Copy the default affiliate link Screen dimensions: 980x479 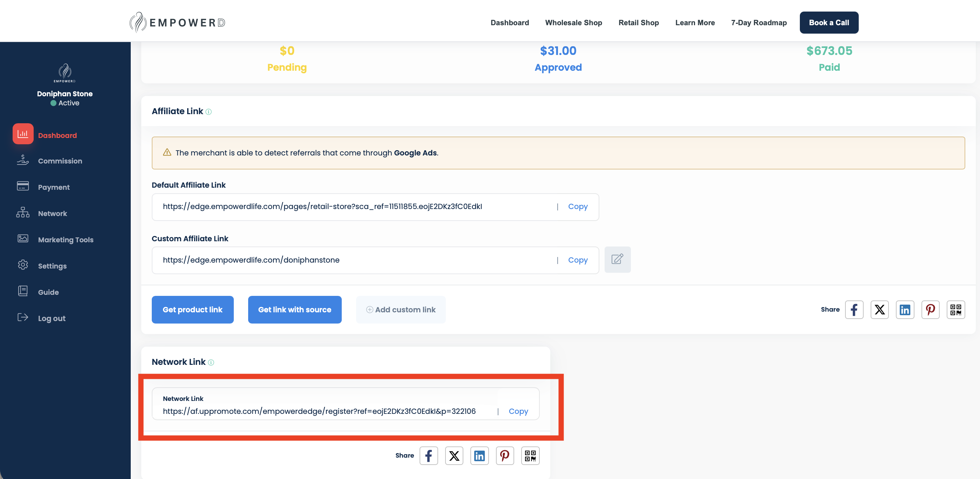tap(578, 207)
